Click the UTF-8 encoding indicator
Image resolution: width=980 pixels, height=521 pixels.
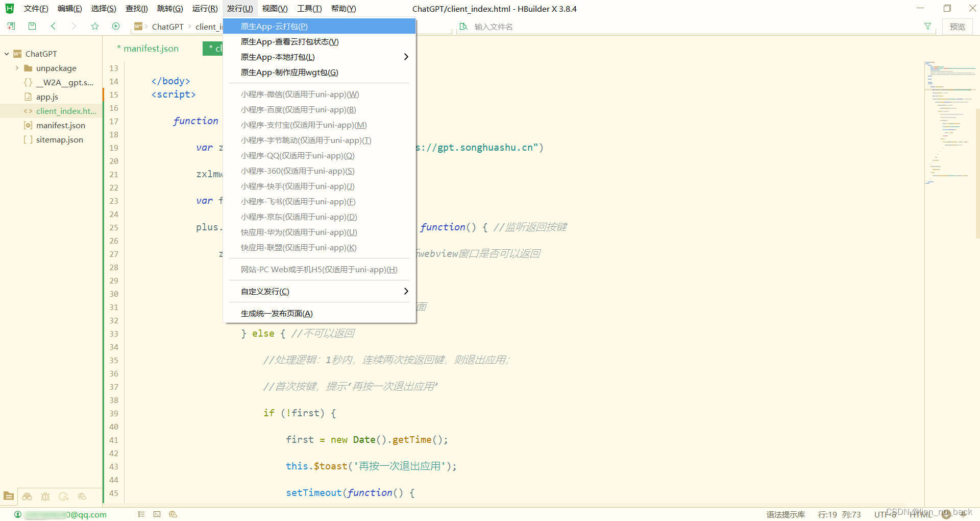[x=885, y=514]
